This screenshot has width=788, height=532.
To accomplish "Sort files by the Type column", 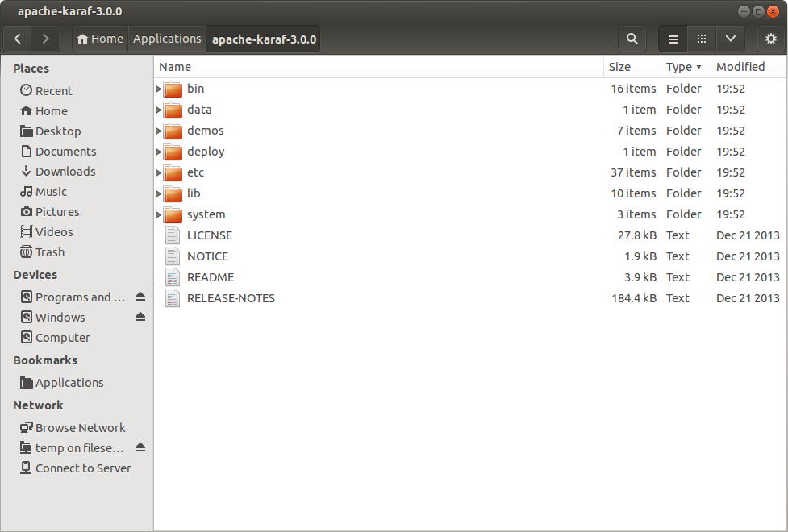I will tap(681, 67).
